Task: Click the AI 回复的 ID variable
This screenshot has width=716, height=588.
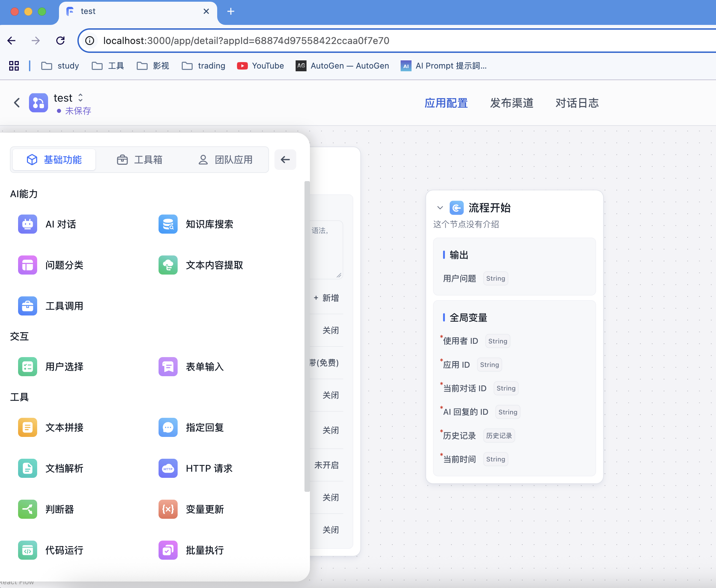Action: tap(466, 412)
